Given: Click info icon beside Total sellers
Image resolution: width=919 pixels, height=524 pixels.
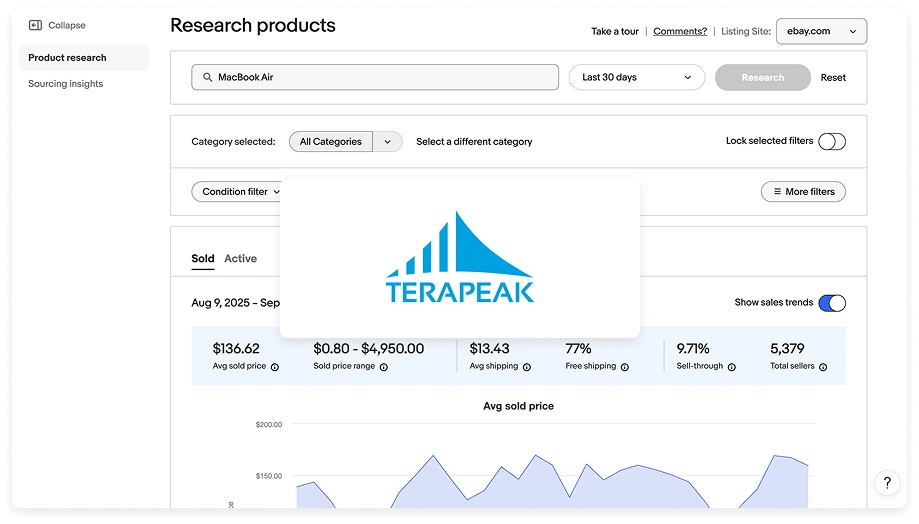Looking at the screenshot, I should coord(823,367).
